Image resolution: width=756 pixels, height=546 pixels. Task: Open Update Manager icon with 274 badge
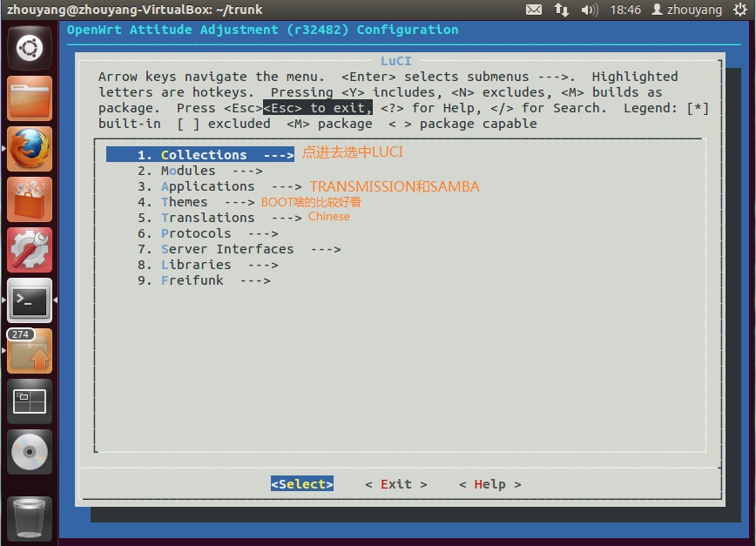(x=30, y=351)
